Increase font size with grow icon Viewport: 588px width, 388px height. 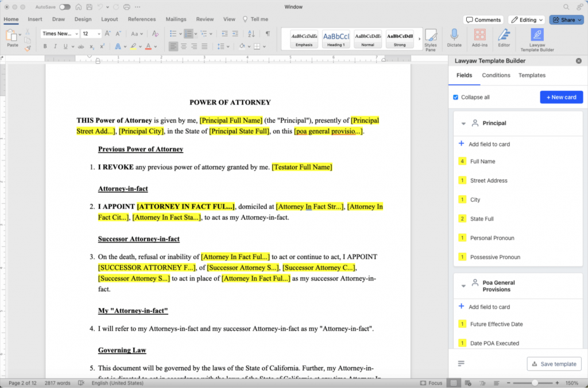coord(107,34)
